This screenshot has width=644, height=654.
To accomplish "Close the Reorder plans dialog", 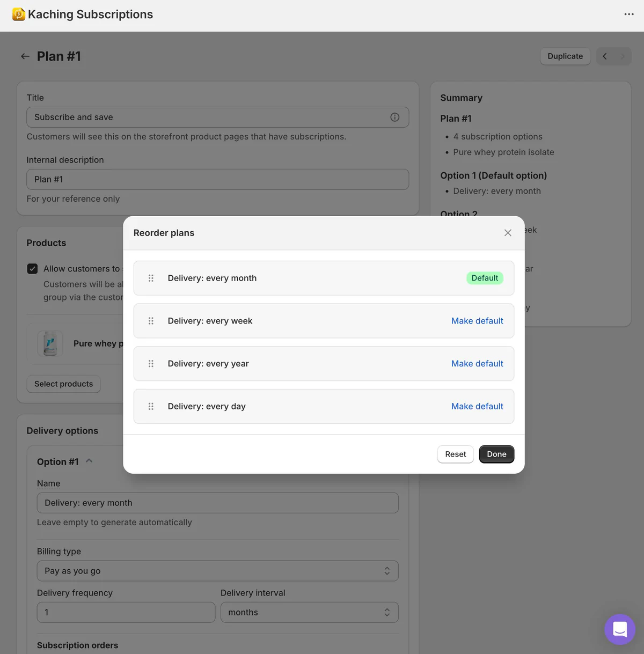I will 508,233.
